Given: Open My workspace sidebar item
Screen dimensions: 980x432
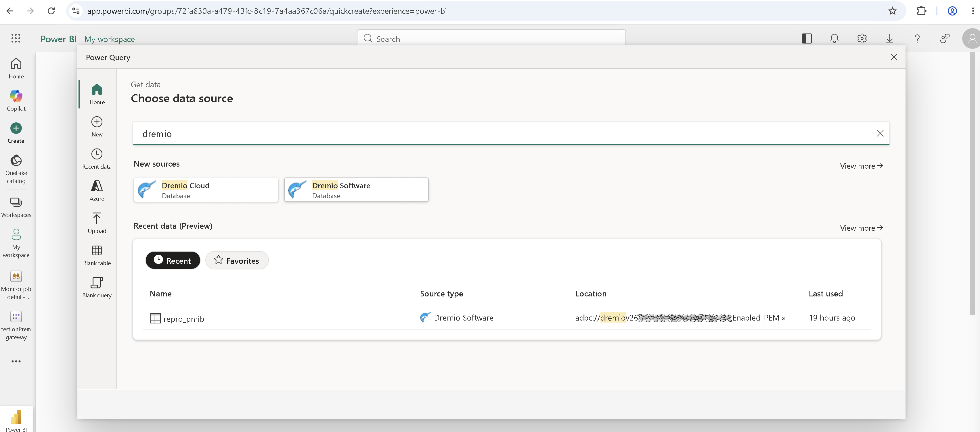Looking at the screenshot, I should pos(16,243).
